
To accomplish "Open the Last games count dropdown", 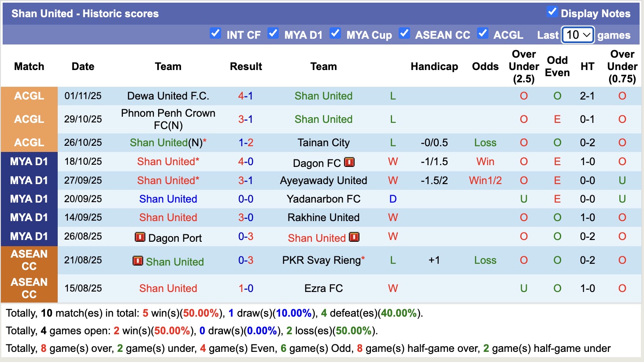I will 577,35.
